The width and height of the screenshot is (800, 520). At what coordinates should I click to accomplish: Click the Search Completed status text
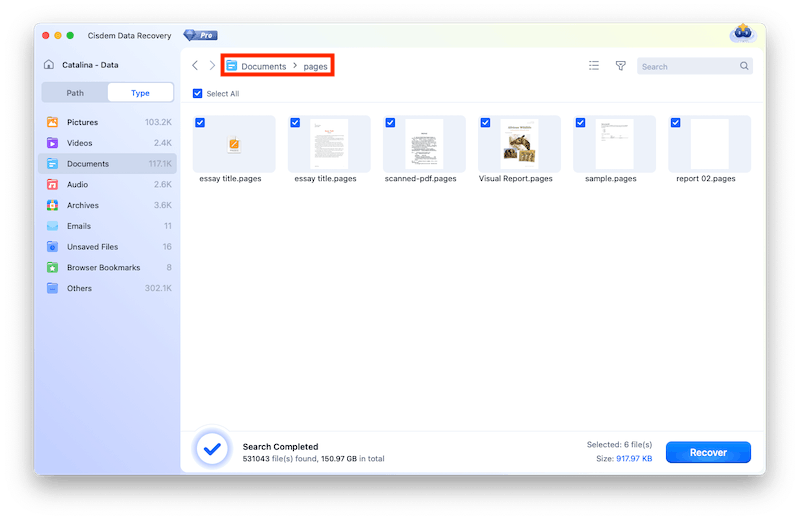point(280,447)
